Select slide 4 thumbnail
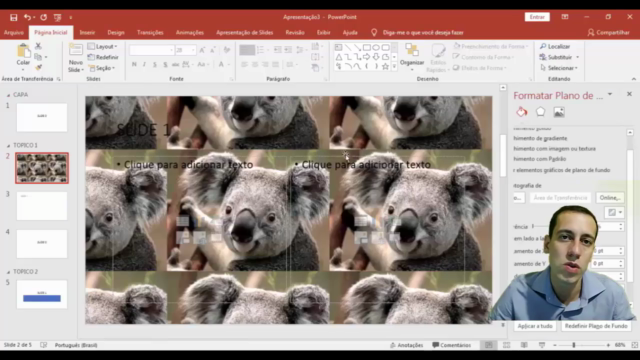The width and height of the screenshot is (640, 360). [42, 244]
